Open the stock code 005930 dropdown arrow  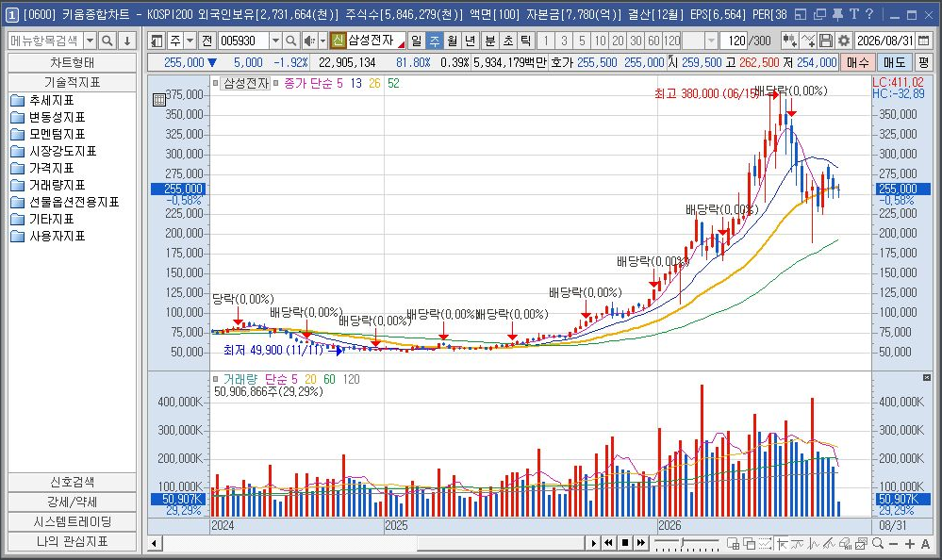coord(275,41)
